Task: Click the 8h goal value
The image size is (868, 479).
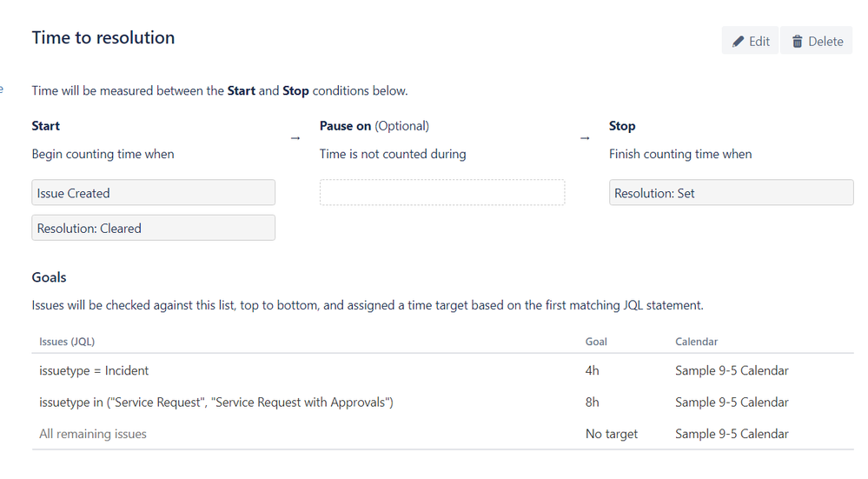Action: point(592,402)
